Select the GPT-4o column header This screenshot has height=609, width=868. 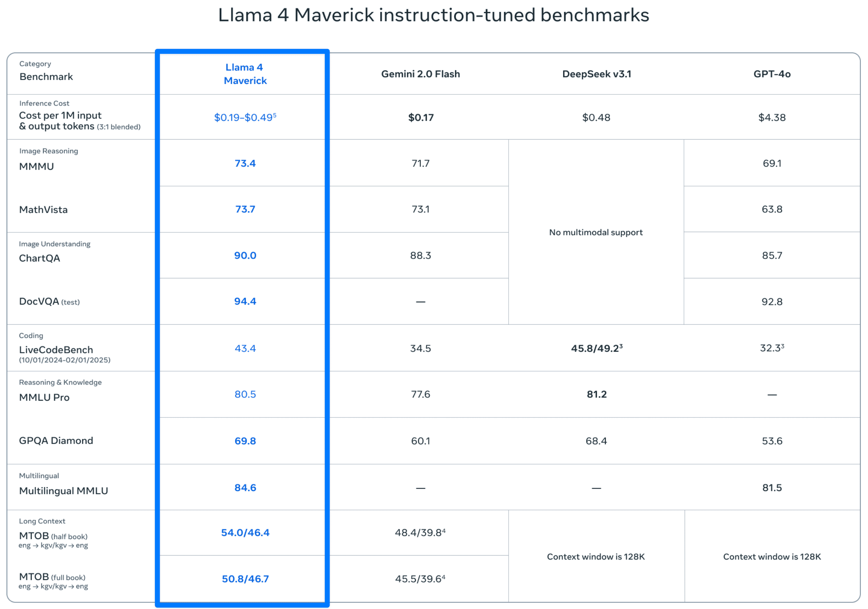(x=772, y=74)
